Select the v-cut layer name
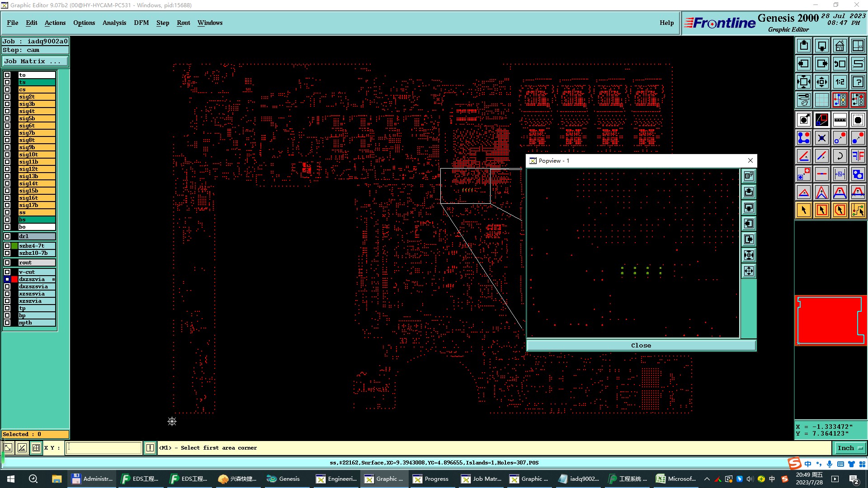This screenshot has height=488, width=868. (37, 272)
